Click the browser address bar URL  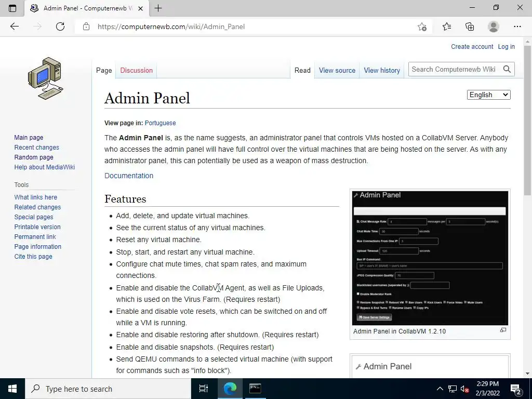point(171,26)
